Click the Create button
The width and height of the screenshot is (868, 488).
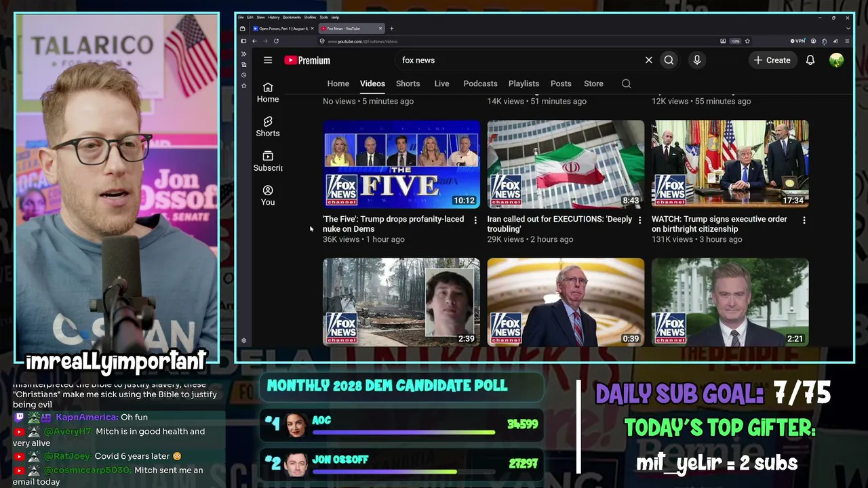point(772,60)
